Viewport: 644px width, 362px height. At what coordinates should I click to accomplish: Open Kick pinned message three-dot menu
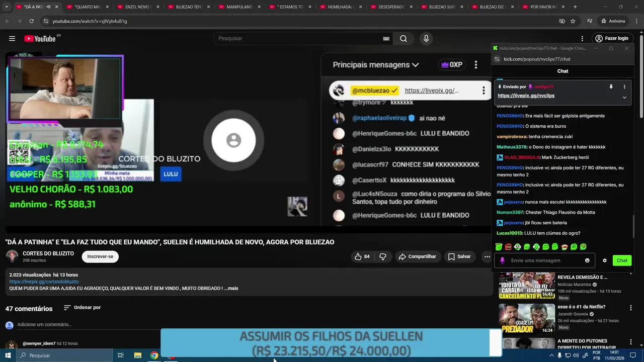coord(624,87)
